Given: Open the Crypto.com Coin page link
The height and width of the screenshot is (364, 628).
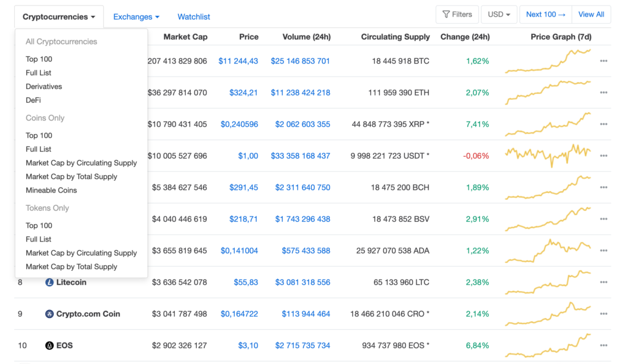Looking at the screenshot, I should [x=88, y=314].
